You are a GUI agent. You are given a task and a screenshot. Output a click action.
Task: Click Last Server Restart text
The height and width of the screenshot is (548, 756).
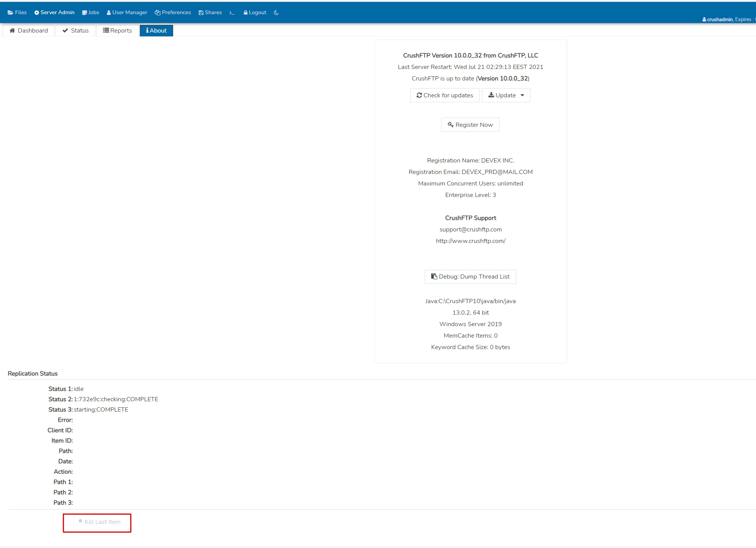click(470, 67)
